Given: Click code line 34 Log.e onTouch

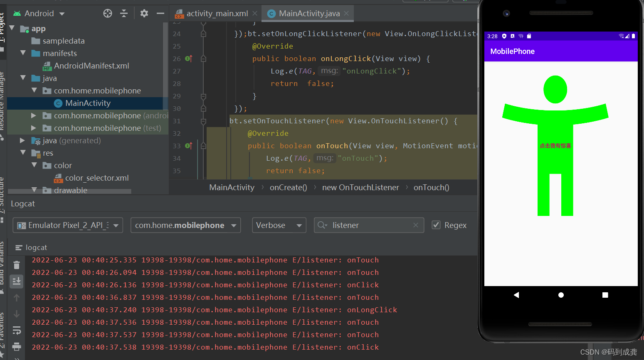Looking at the screenshot, I should pos(326,158).
